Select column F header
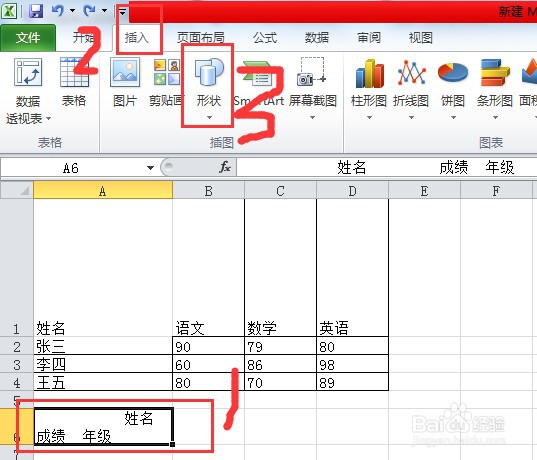 tap(496, 190)
